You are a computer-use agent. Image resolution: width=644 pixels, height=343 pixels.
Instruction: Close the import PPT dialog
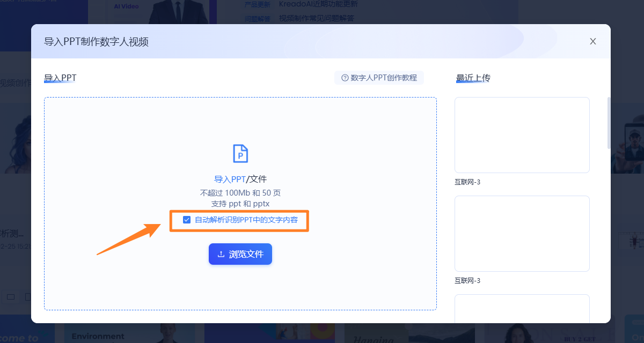pyautogui.click(x=593, y=41)
